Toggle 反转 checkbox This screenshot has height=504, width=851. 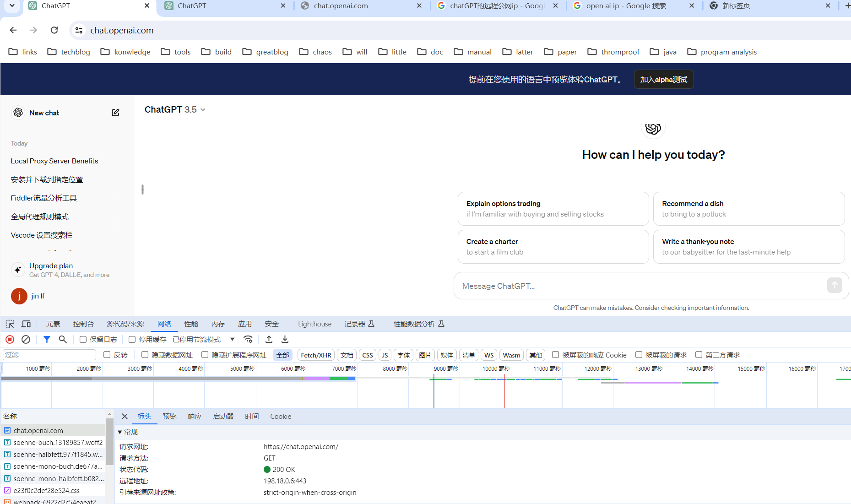click(x=107, y=355)
